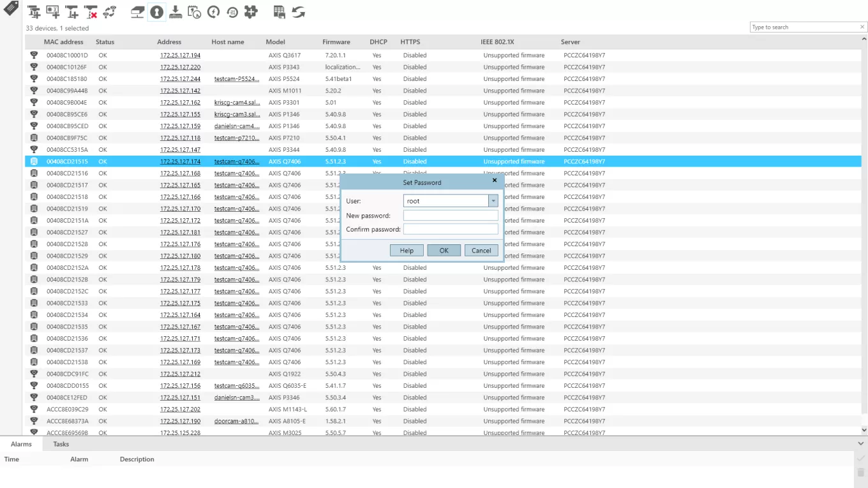Click the puzzle piece toolbar icon
This screenshot has height=488, width=868.
pos(251,12)
